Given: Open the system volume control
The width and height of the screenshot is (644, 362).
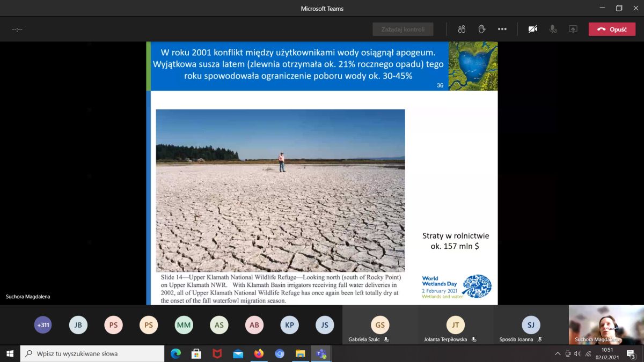Looking at the screenshot, I should pos(577,354).
